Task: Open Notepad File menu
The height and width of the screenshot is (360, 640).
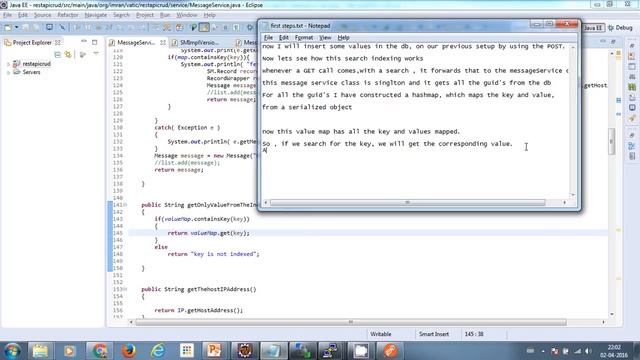Action: pyautogui.click(x=268, y=38)
